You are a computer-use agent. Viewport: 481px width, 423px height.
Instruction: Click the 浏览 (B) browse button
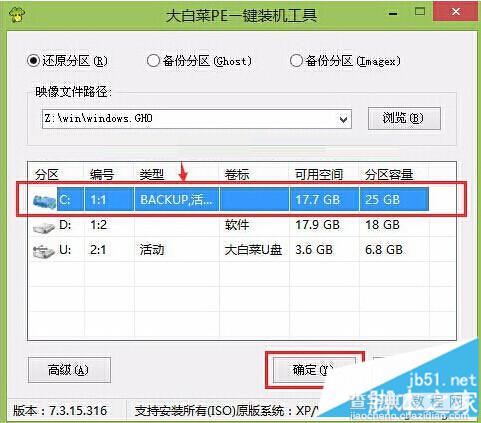click(404, 118)
